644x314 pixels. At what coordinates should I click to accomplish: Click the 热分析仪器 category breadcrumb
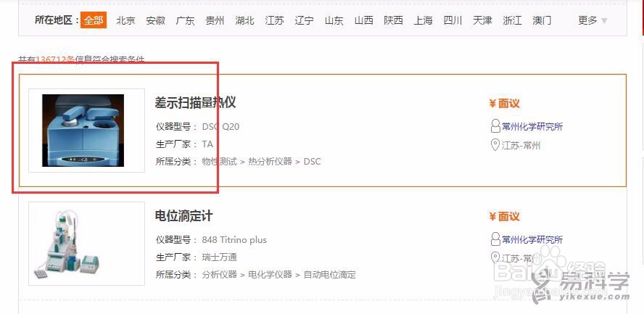270,162
